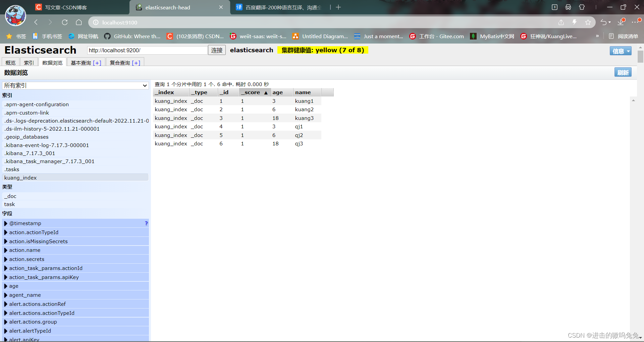This screenshot has height=342, width=644.
Task: Focus the cluster URL input field
Action: pyautogui.click(x=148, y=50)
